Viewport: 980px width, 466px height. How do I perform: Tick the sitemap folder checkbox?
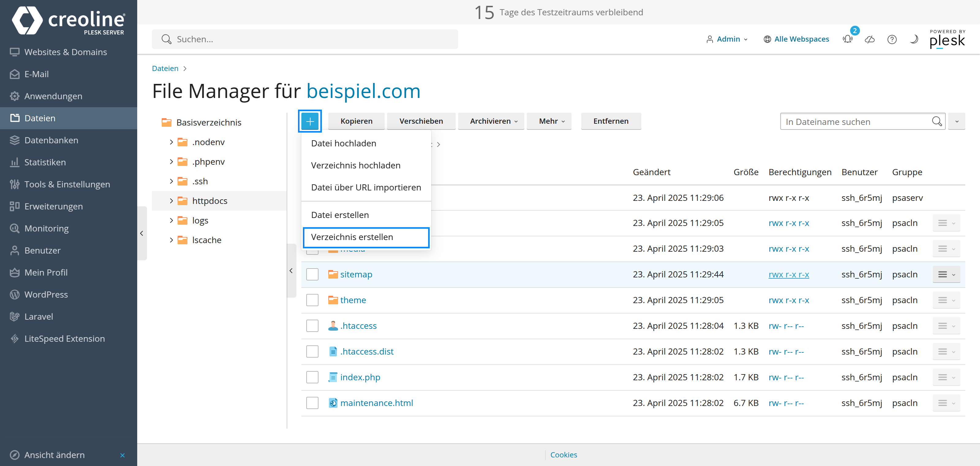(x=312, y=275)
